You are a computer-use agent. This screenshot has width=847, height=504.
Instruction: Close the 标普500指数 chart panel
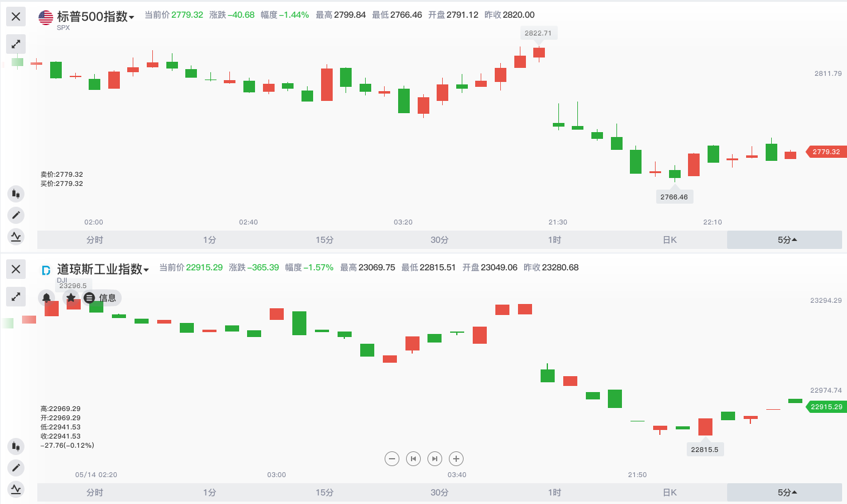[16, 17]
